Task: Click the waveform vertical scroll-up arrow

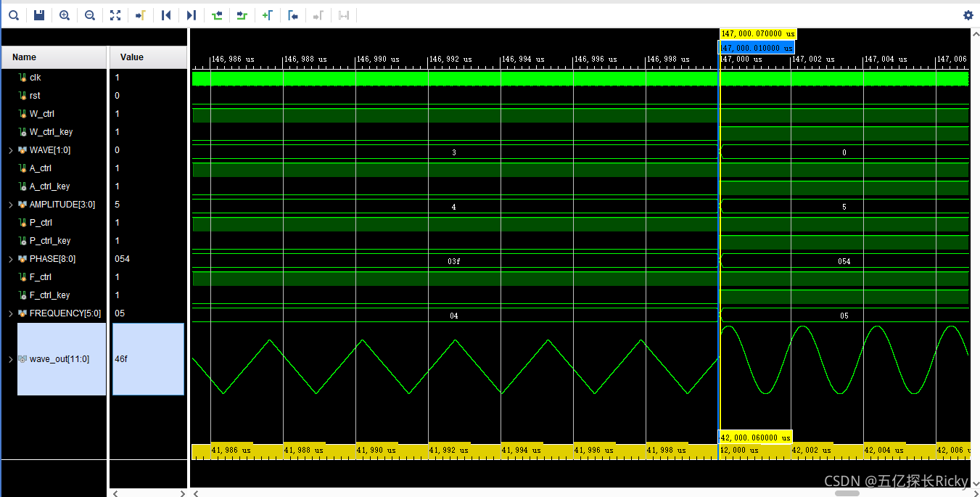Action: [976, 33]
